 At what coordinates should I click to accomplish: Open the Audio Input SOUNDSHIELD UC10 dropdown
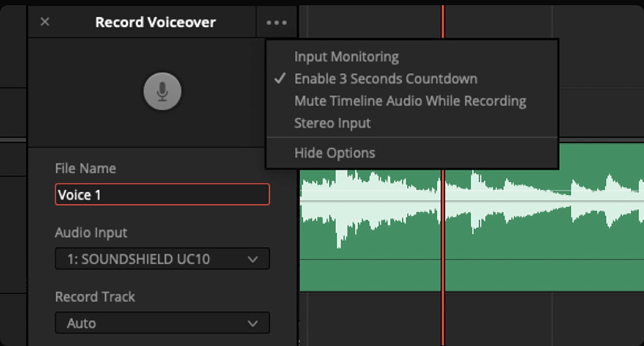[x=162, y=259]
